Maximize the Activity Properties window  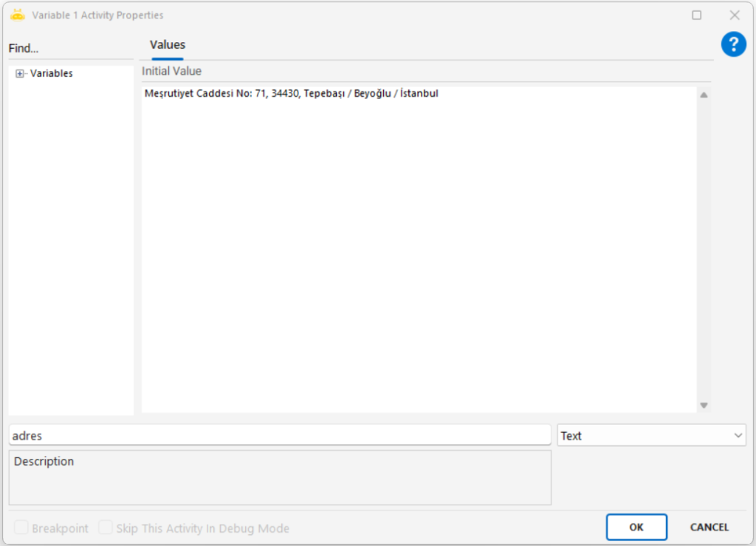696,15
